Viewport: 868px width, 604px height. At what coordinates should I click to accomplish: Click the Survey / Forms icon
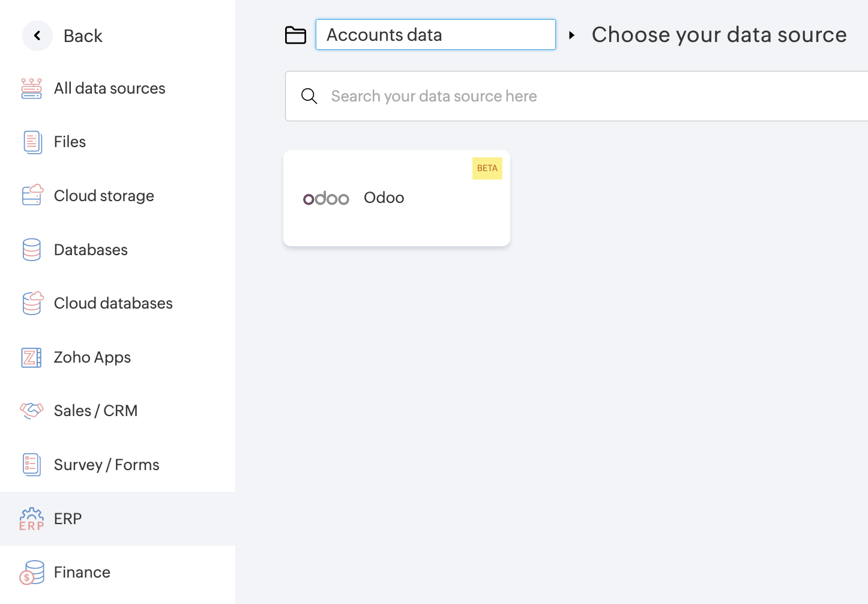click(32, 465)
